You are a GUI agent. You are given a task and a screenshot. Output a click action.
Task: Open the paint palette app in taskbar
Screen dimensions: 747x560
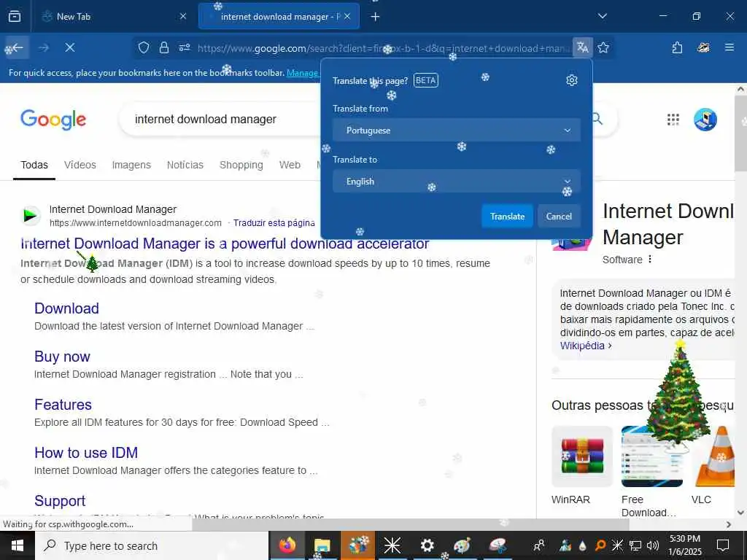[462, 545]
